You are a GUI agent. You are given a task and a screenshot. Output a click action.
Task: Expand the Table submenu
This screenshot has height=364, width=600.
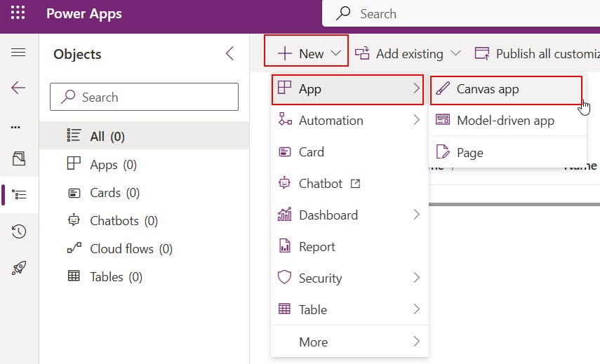click(x=349, y=309)
